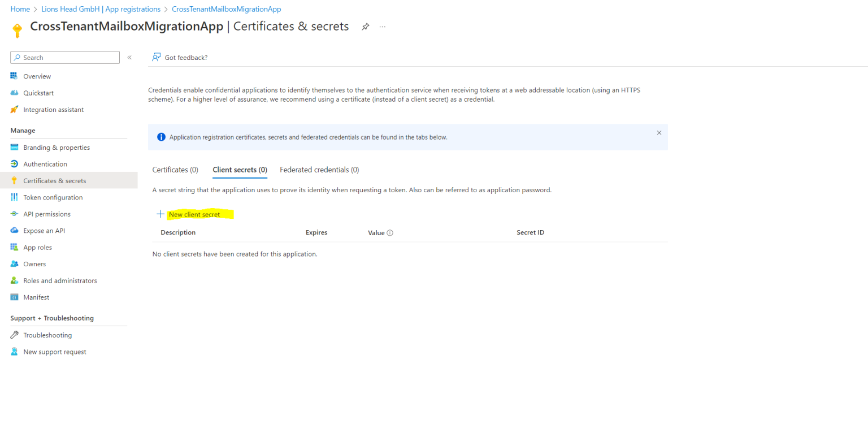Open App roles
868x424 pixels.
[x=38, y=247]
